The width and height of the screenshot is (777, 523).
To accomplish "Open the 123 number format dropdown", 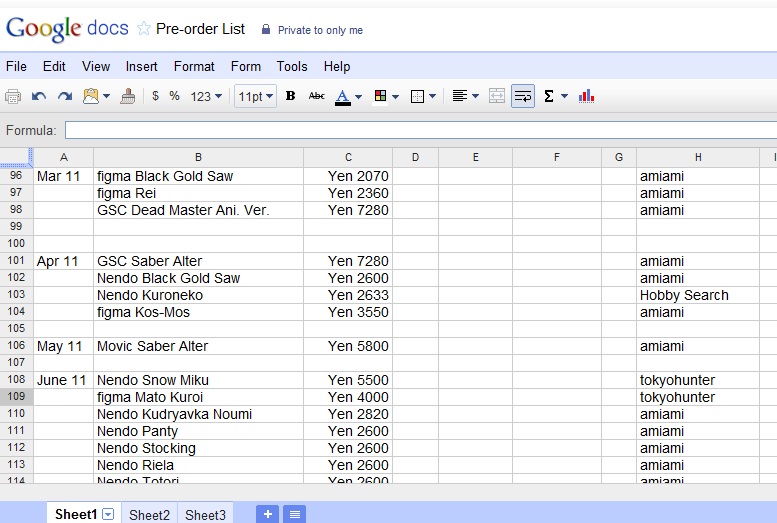I will [206, 96].
